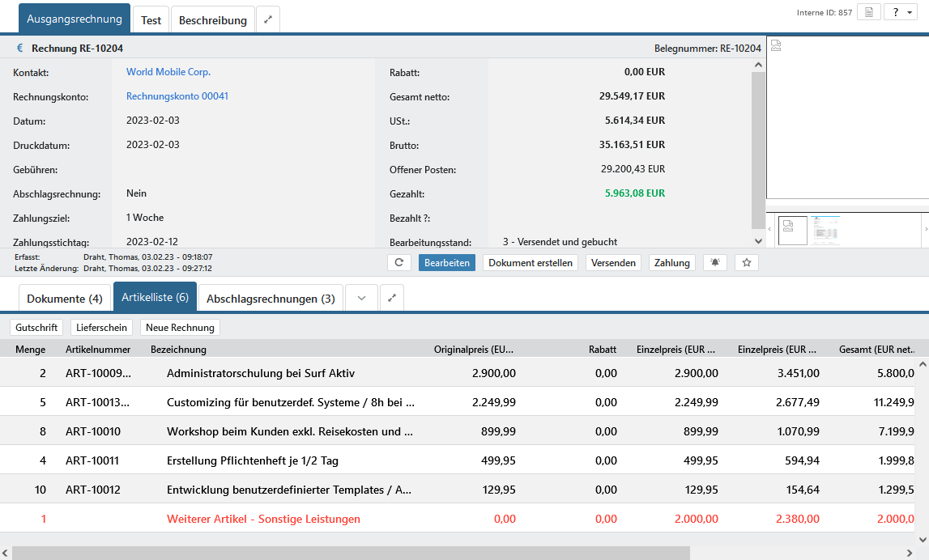Select the second invoice page thumbnail
The width and height of the screenshot is (929, 560).
point(825,230)
